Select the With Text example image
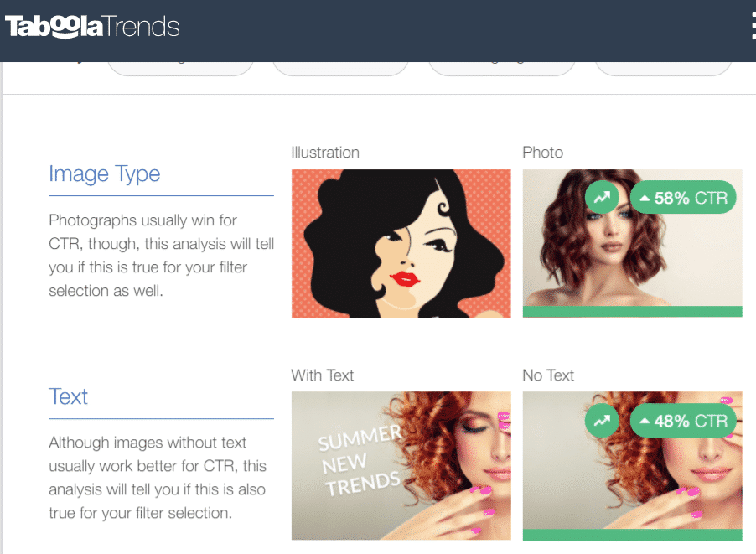 pyautogui.click(x=401, y=466)
